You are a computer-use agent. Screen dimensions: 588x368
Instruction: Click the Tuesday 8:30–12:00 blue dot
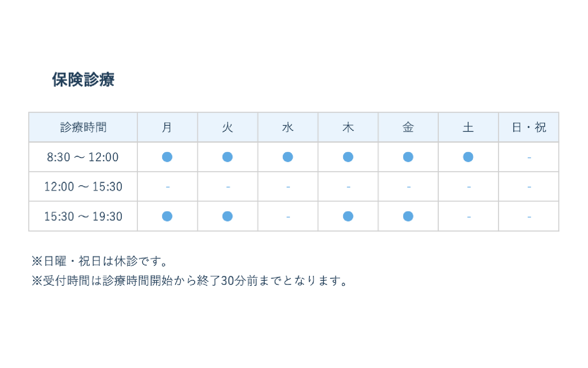(228, 157)
